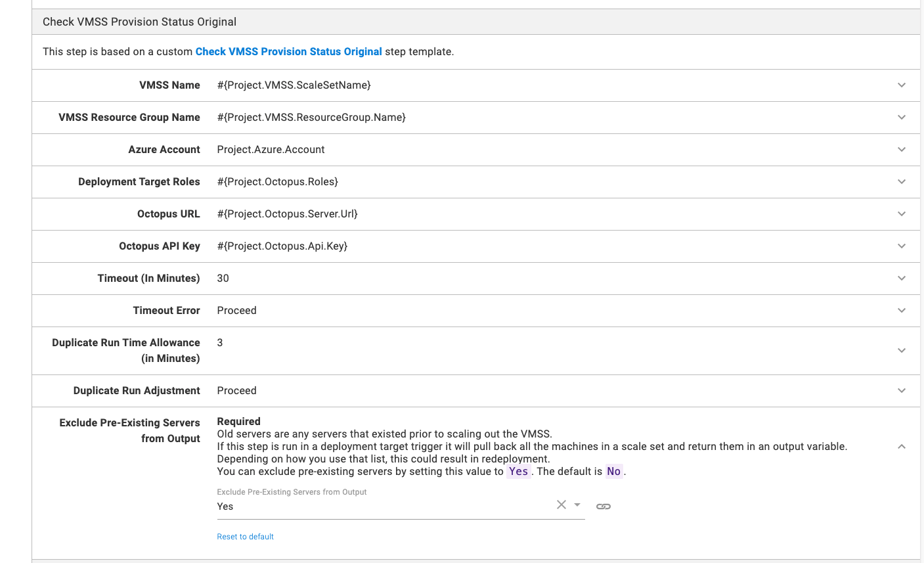The width and height of the screenshot is (924, 563).
Task: Expand Duplicate Run Time Allowance row
Action: coord(902,351)
